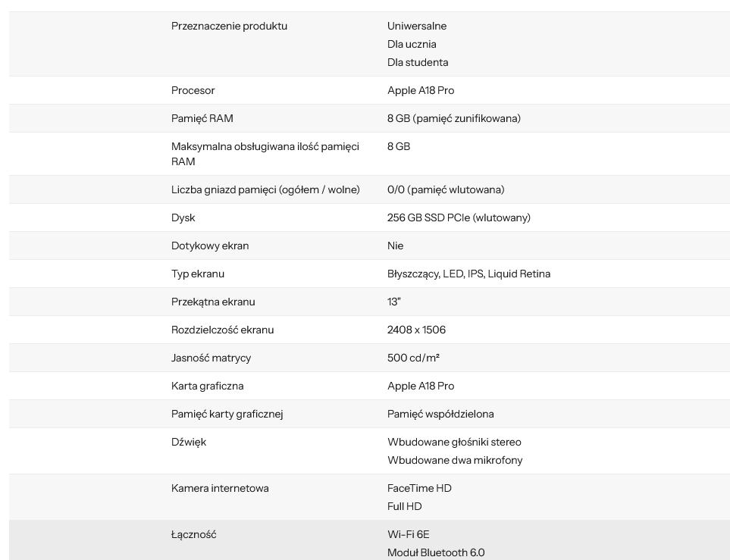This screenshot has width=730, height=560.
Task: Click the 'Dysk' specification label
Action: [x=183, y=217]
